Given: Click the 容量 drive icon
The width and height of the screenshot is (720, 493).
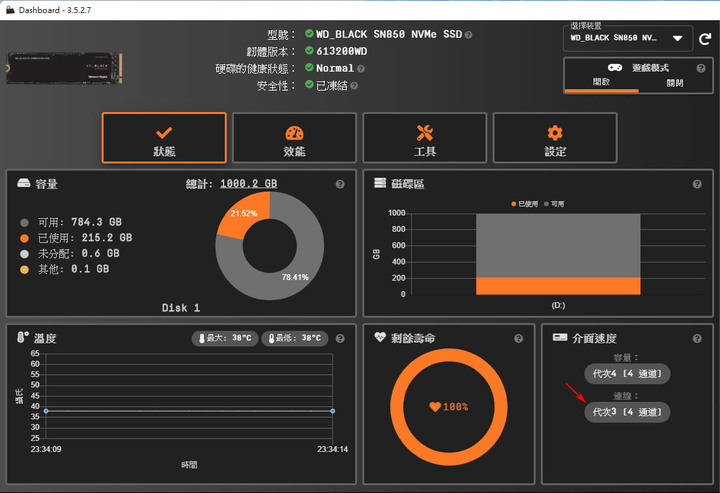Looking at the screenshot, I should click(x=23, y=184).
